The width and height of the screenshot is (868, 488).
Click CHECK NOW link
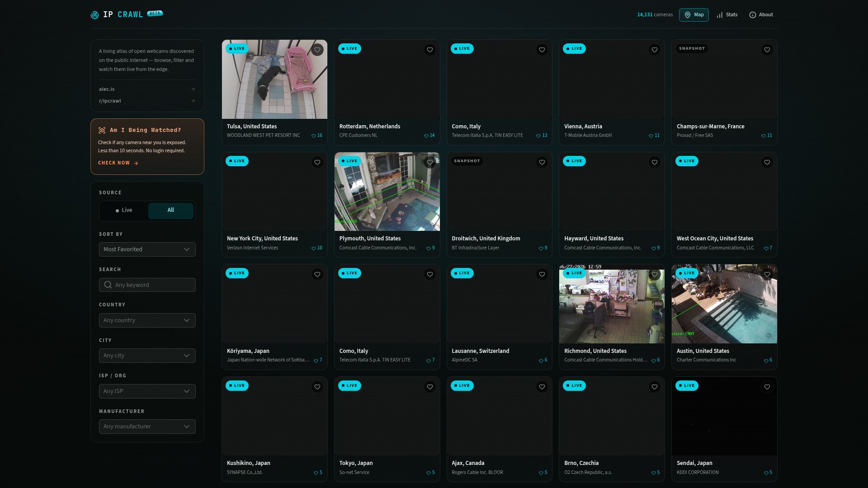click(118, 163)
